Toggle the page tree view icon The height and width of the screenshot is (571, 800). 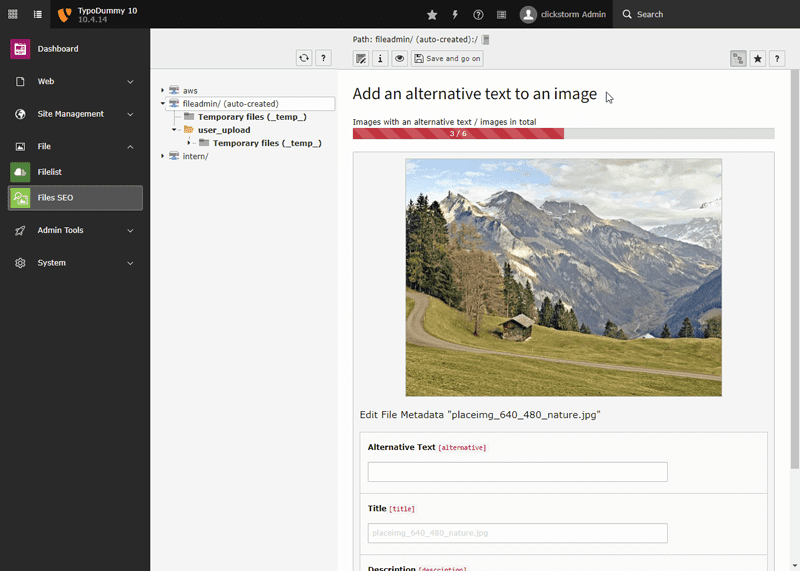(x=37, y=15)
